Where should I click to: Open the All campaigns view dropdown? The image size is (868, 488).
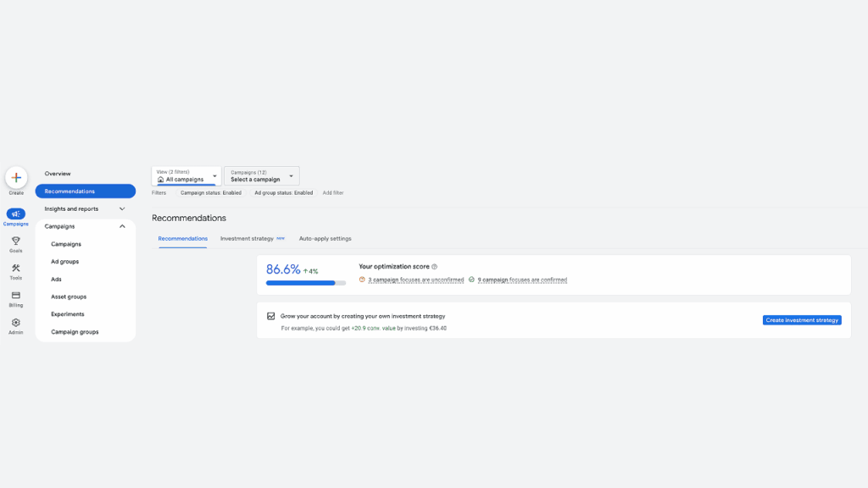186,176
